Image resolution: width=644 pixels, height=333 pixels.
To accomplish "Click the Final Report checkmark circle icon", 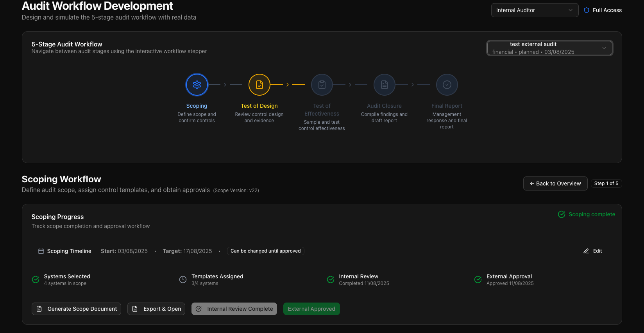I will (447, 85).
